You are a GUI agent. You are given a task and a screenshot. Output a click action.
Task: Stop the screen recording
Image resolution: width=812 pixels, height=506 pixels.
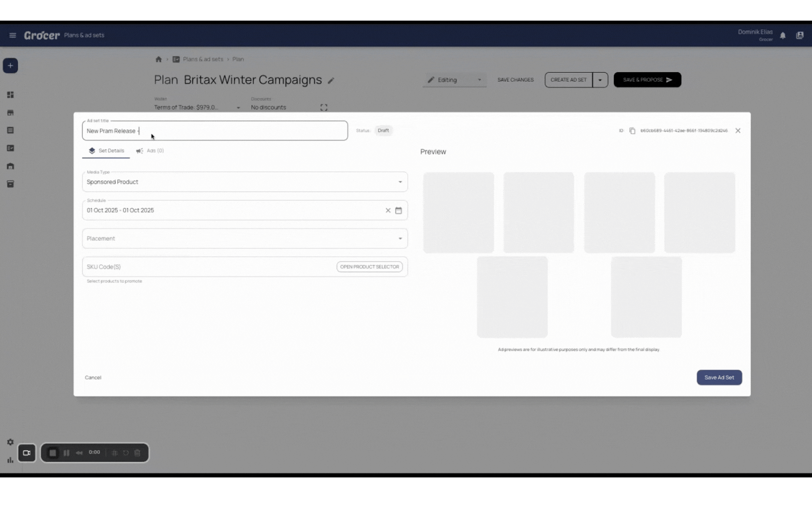coord(53,453)
